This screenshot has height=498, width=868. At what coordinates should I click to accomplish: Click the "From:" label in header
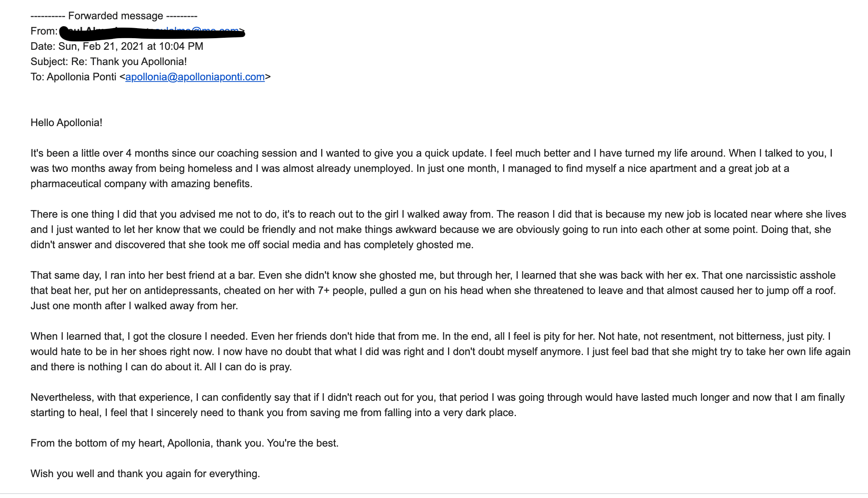44,31
